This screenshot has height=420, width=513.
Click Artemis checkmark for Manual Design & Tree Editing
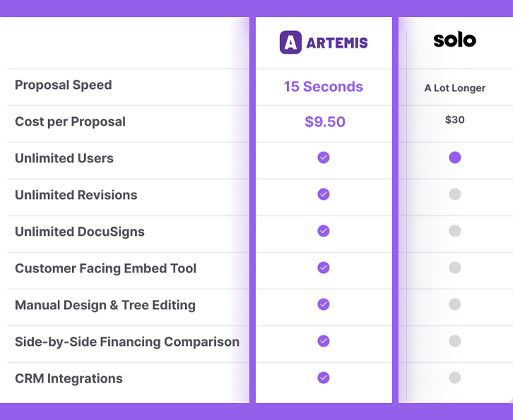(x=323, y=304)
